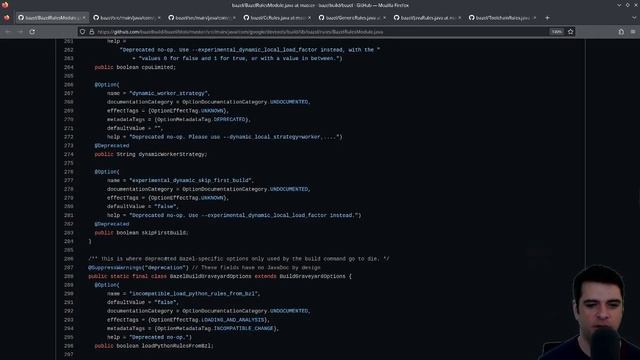This screenshot has height=360, width=640.
Task: Select line number 283
Action: (x=69, y=233)
